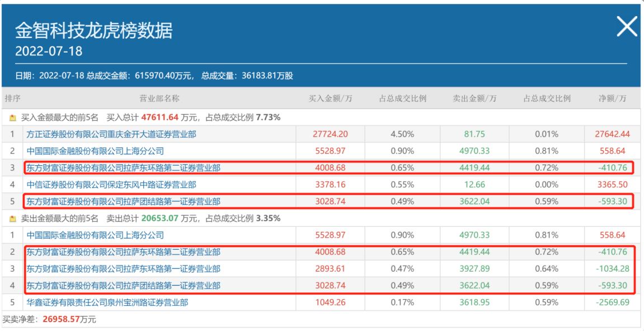This screenshot has width=644, height=331.
Task: Open 拉萨团结路第一证券营业部 in the 卖出 top-5 list
Action: click(123, 286)
